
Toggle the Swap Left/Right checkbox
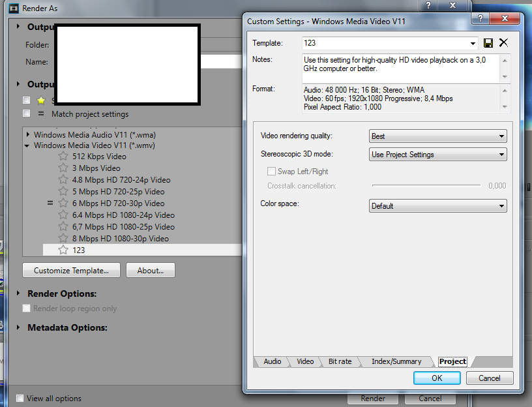coord(271,171)
